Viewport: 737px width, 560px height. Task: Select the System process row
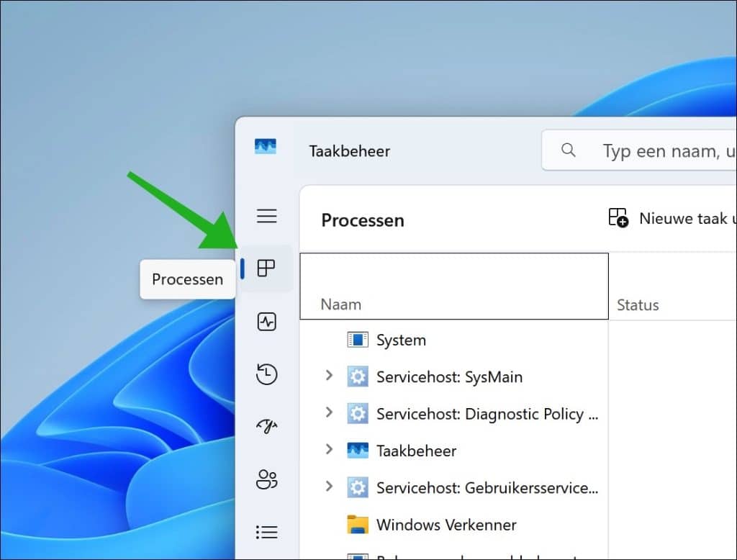coord(401,340)
